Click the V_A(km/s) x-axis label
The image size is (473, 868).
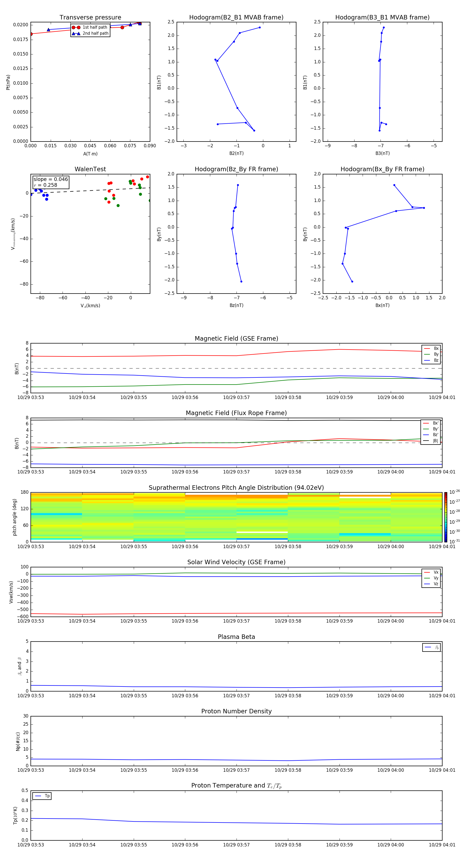coord(90,306)
